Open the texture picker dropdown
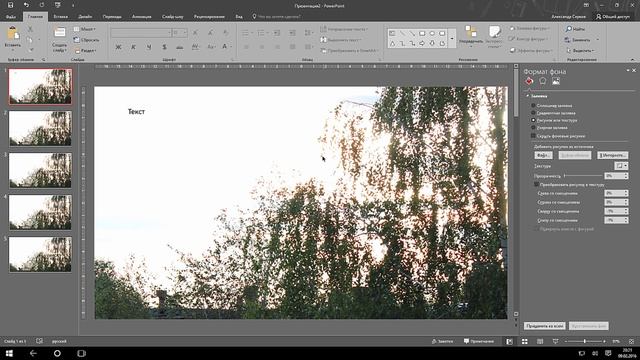 pos(621,166)
